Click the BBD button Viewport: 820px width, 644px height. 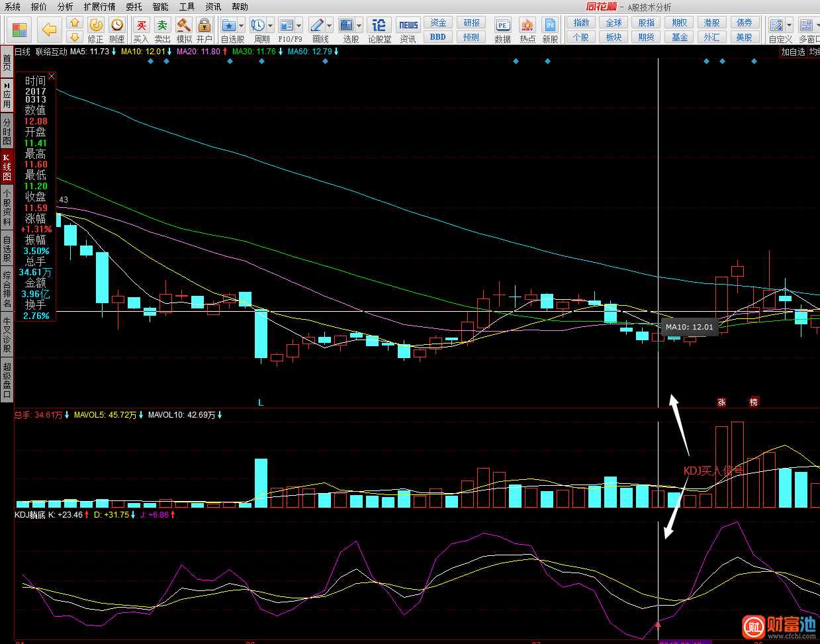(438, 37)
